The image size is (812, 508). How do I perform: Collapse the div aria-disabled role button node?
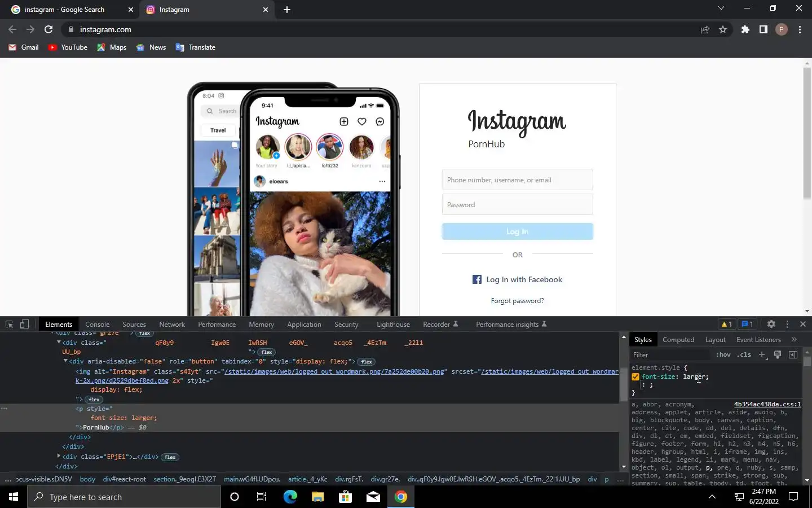(x=65, y=361)
